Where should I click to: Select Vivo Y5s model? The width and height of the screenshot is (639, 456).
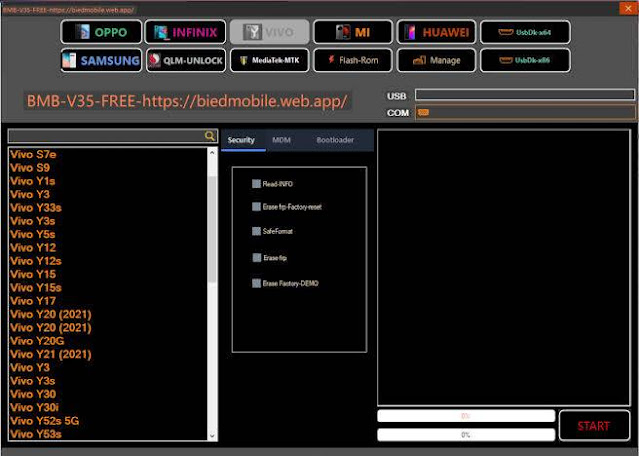(x=33, y=234)
